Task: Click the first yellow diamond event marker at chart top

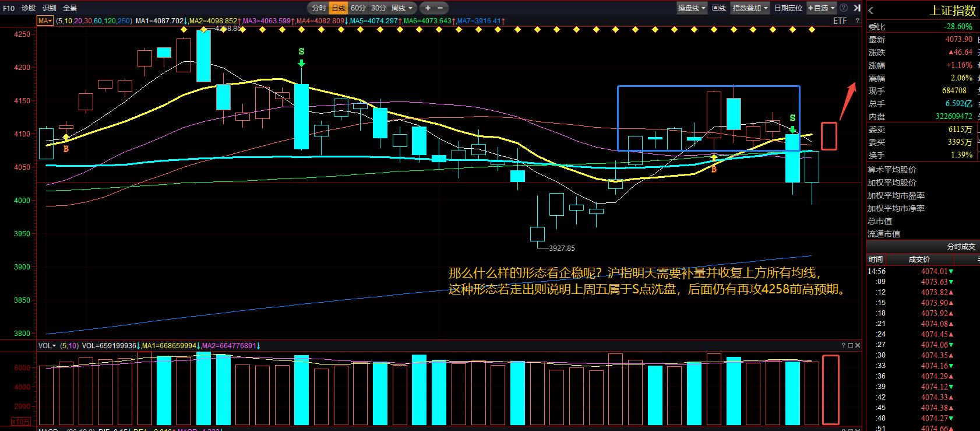Action: coord(184,29)
